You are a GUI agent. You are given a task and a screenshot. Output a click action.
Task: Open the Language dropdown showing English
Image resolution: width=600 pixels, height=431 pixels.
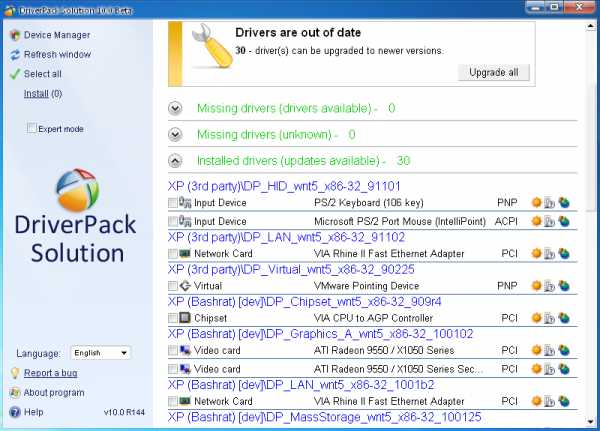tap(100, 353)
